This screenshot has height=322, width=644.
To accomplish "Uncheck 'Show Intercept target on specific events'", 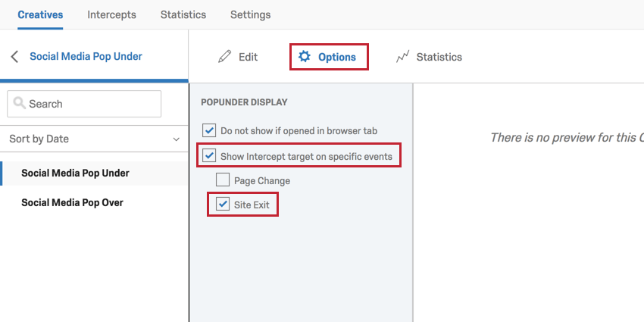I will point(210,156).
